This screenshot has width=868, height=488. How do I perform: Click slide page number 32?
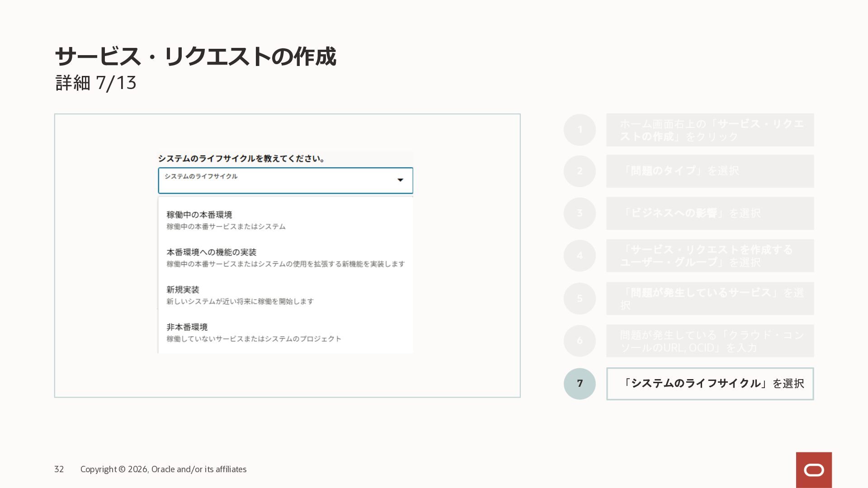click(59, 469)
